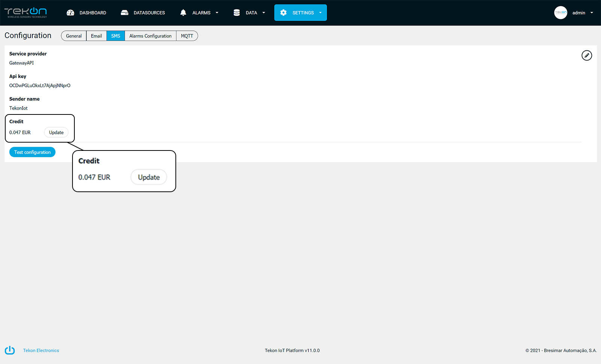Screen dimensions: 601x364
Task: Click the Datasources drive icon
Action: point(125,13)
